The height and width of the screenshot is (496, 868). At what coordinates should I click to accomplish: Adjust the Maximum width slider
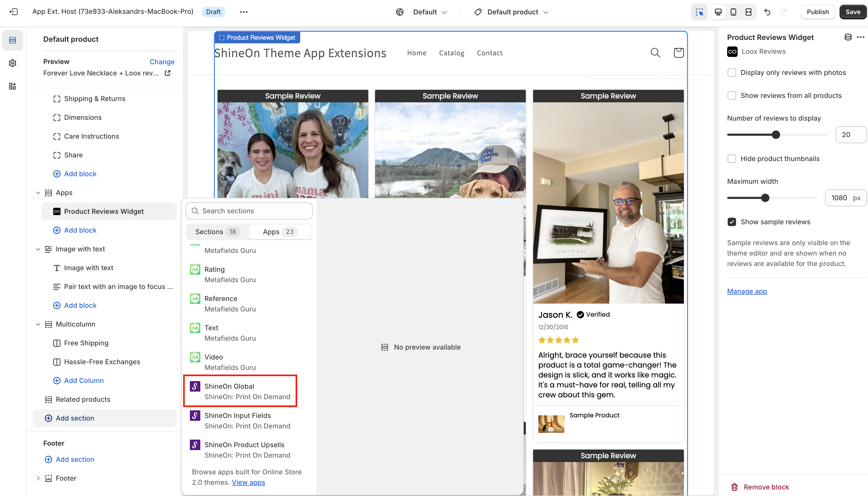[765, 198]
